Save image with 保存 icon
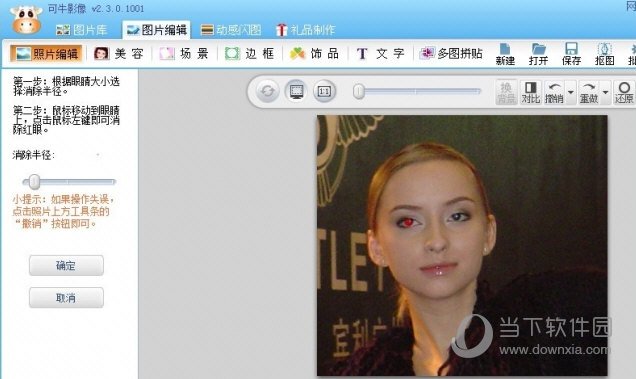636x379 pixels. point(571,54)
